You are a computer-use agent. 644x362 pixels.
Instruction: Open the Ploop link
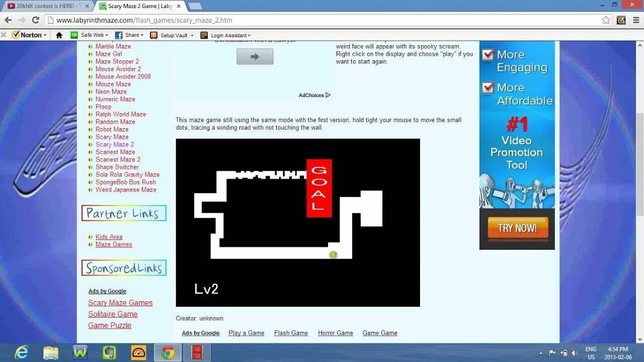(x=104, y=107)
